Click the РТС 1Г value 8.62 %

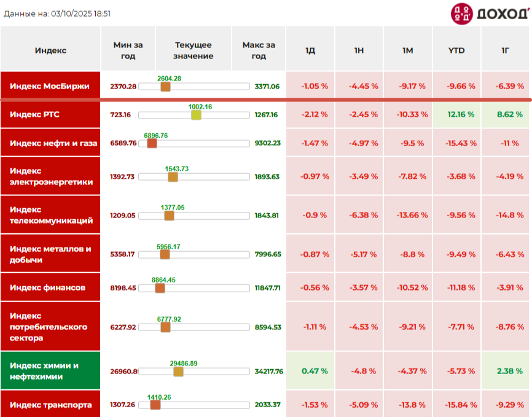(510, 114)
